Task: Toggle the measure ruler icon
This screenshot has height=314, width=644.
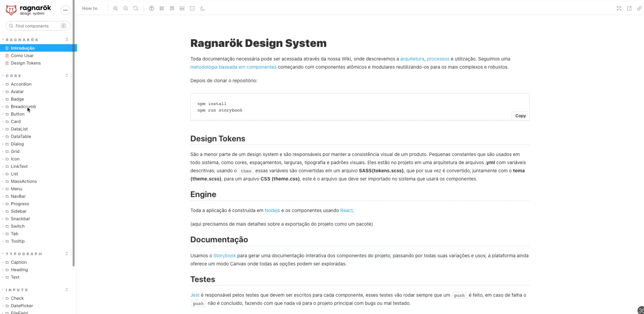Action: pyautogui.click(x=182, y=9)
